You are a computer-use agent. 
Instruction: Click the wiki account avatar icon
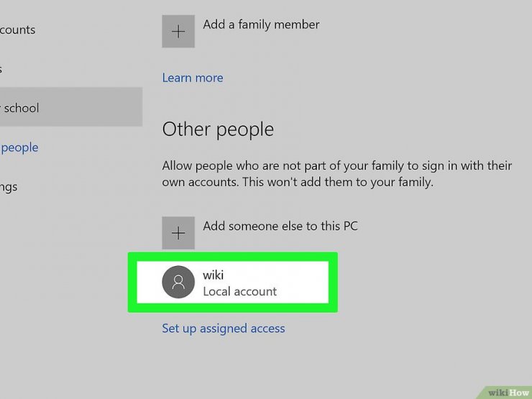pos(178,282)
